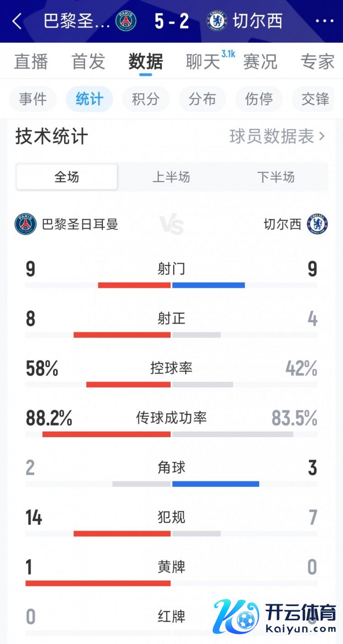This screenshot has width=343, height=644.
Task: Tap the 开云体育 Kaiyun logo
Action: [x=275, y=617]
